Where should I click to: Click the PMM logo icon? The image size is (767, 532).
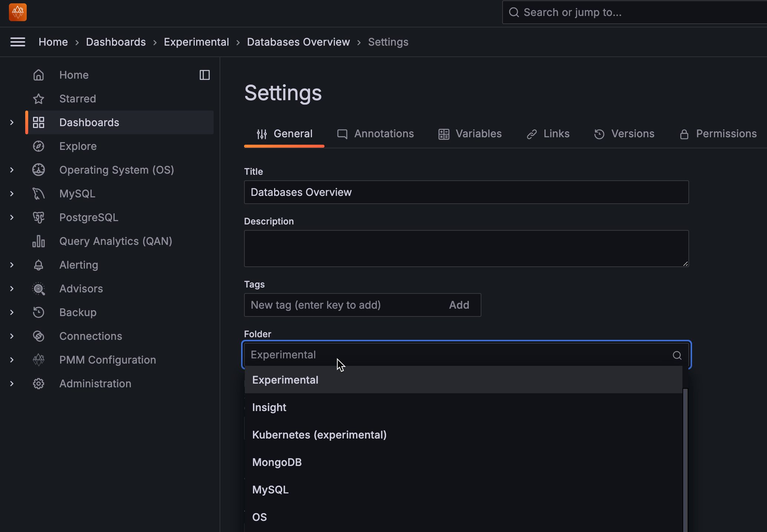[x=18, y=13]
